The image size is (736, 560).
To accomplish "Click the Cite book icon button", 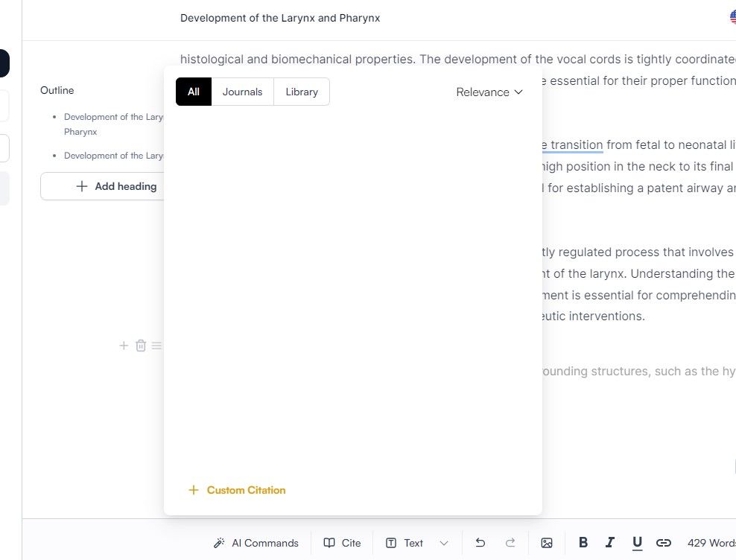I will [342, 543].
